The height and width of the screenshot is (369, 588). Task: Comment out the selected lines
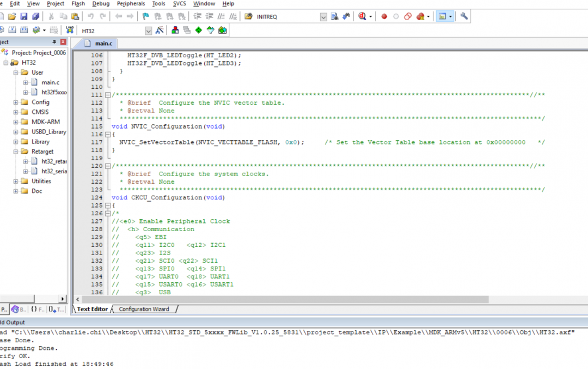click(221, 16)
